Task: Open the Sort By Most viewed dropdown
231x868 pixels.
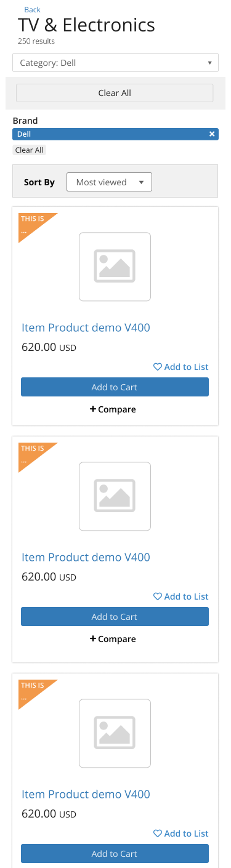Action: [109, 182]
